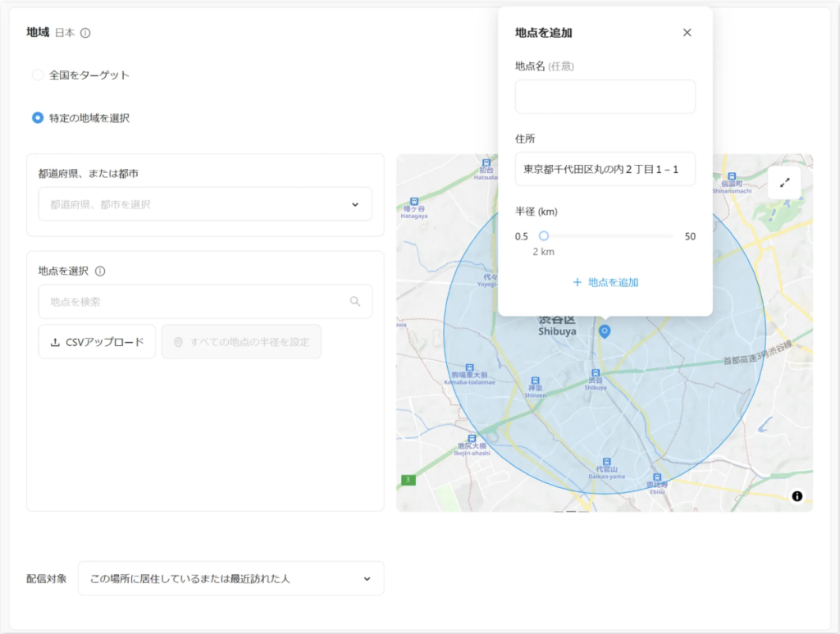Open the 都道府県、都市を選択 dropdown
Viewport: 840px width, 634px height.
(x=205, y=204)
